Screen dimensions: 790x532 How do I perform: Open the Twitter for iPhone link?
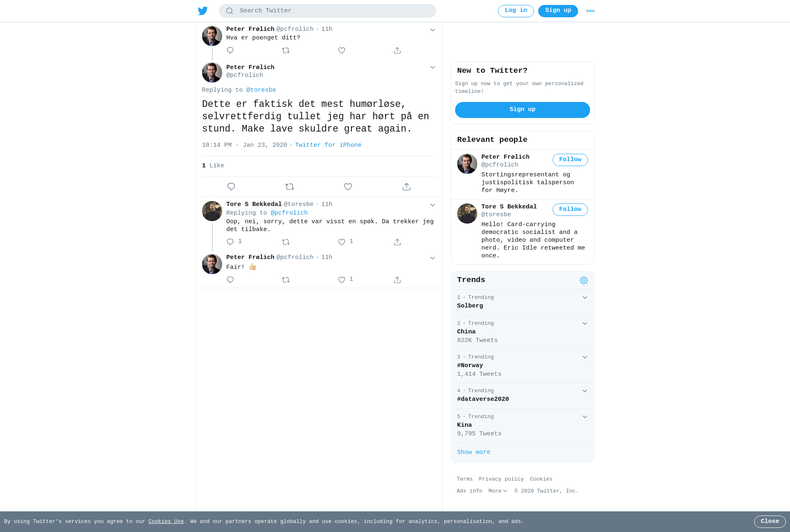click(x=328, y=145)
